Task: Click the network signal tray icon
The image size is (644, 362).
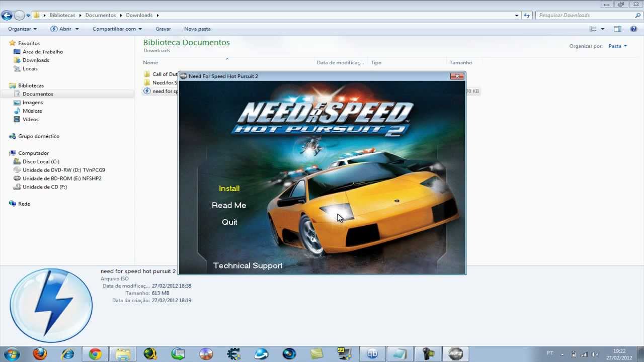Action: [x=585, y=354]
